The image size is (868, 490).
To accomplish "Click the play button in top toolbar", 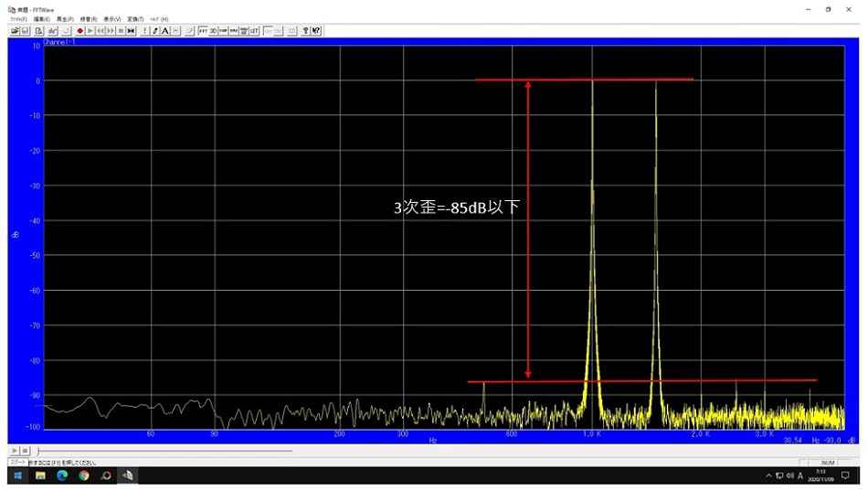I will (x=90, y=30).
